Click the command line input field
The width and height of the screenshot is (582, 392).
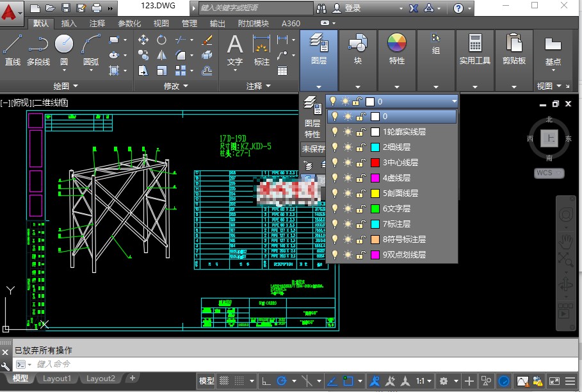point(128,364)
